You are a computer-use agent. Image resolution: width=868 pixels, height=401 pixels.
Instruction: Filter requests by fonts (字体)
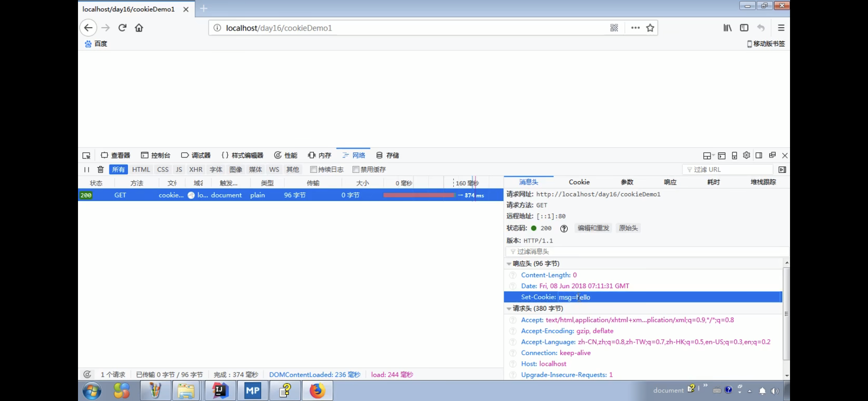pyautogui.click(x=216, y=170)
